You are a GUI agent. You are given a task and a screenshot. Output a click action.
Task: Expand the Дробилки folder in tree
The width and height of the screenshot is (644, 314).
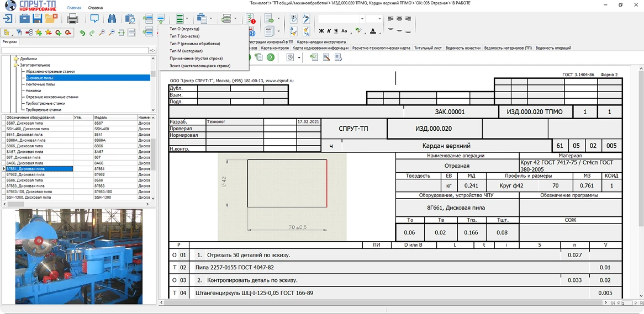coord(16,58)
